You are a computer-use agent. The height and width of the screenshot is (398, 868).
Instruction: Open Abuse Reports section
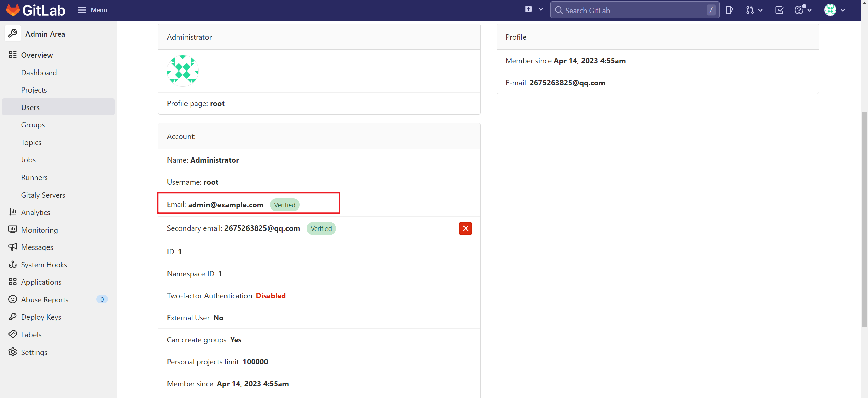pyautogui.click(x=45, y=300)
